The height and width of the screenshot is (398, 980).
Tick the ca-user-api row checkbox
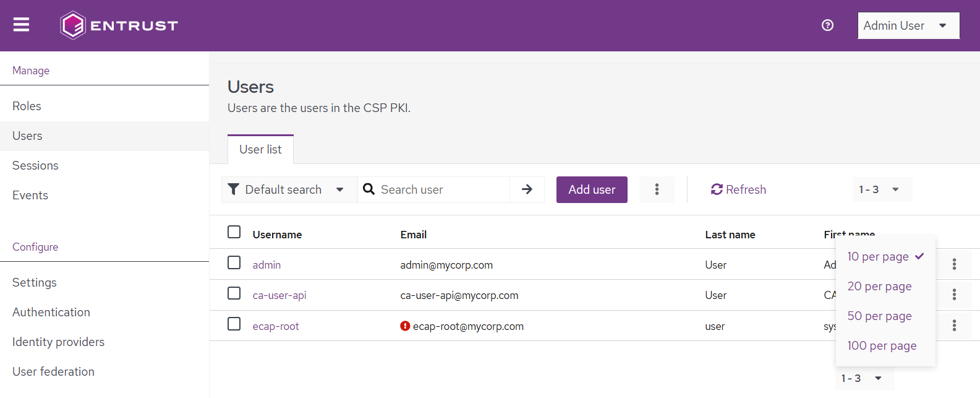tap(234, 293)
